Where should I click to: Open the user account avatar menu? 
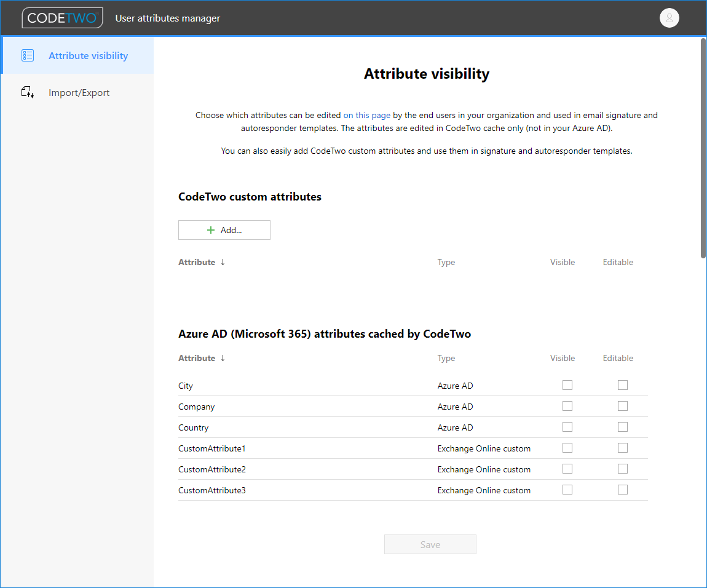point(669,18)
